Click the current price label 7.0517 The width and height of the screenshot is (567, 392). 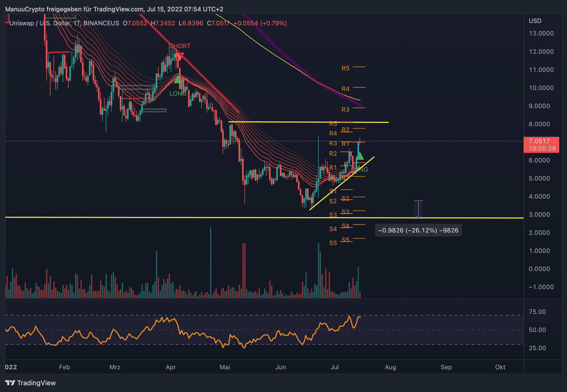(x=539, y=141)
